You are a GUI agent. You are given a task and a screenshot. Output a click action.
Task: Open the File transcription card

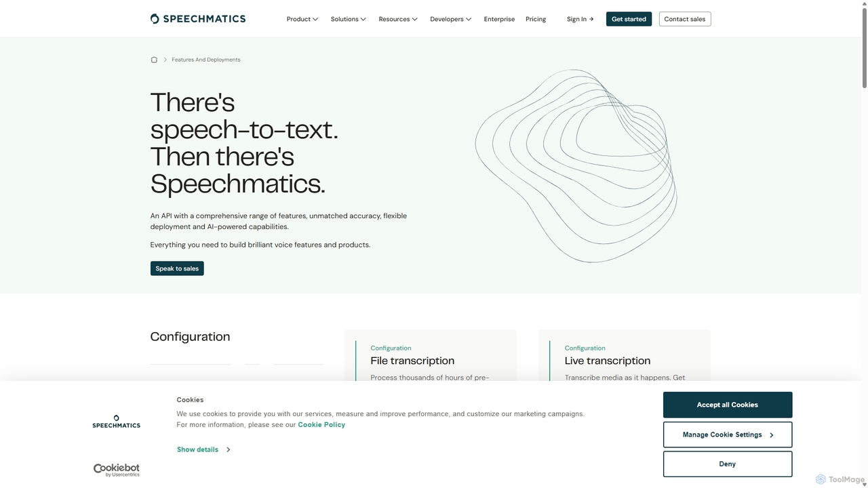click(431, 356)
